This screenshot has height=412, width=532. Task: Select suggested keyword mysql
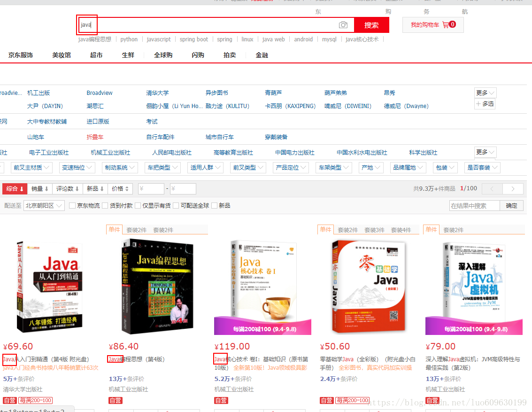tap(329, 39)
